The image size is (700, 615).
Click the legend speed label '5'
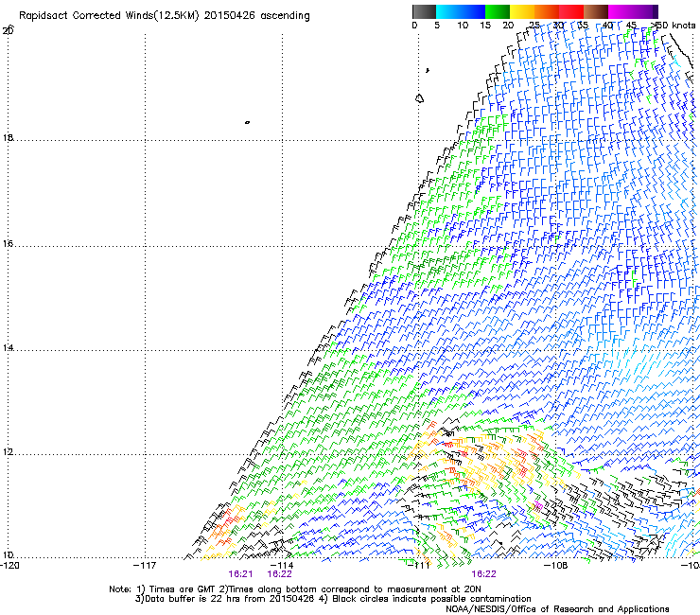click(437, 26)
